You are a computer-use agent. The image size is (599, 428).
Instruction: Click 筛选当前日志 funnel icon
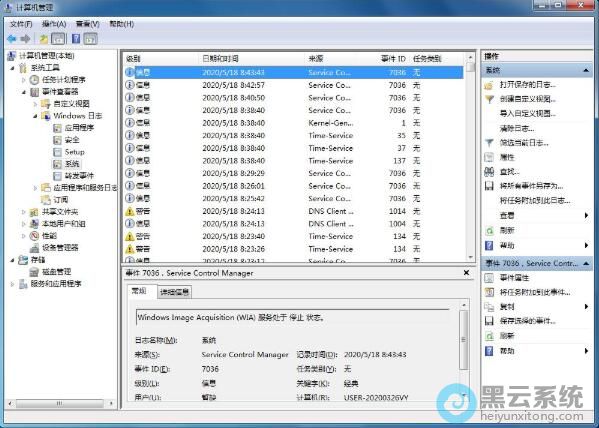(489, 143)
